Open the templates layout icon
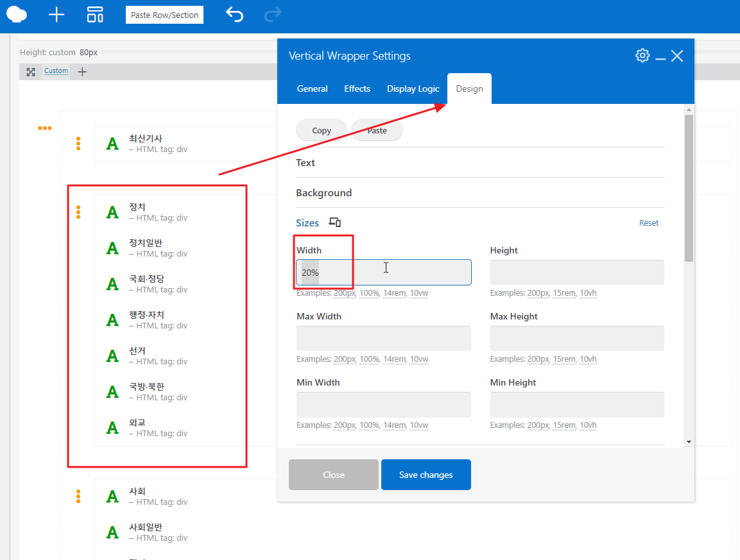Image resolution: width=740 pixels, height=560 pixels. pos(95,15)
